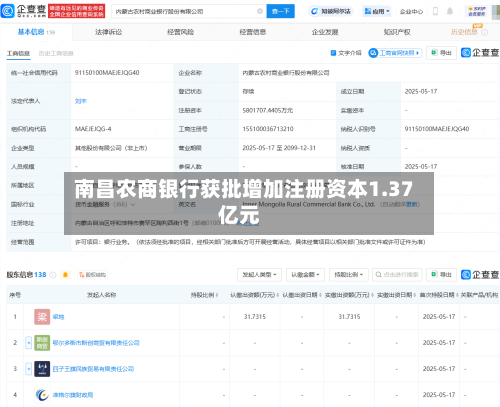
Task: Clear the search box with the X icon
Action: (260, 11)
